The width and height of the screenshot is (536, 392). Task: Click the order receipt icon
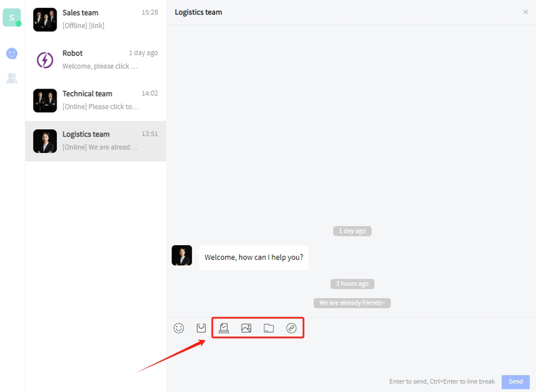click(x=224, y=328)
